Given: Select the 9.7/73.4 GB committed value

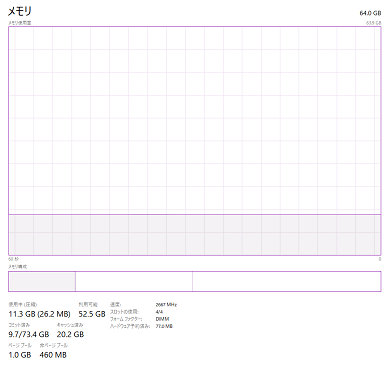Looking at the screenshot, I should point(29,334).
